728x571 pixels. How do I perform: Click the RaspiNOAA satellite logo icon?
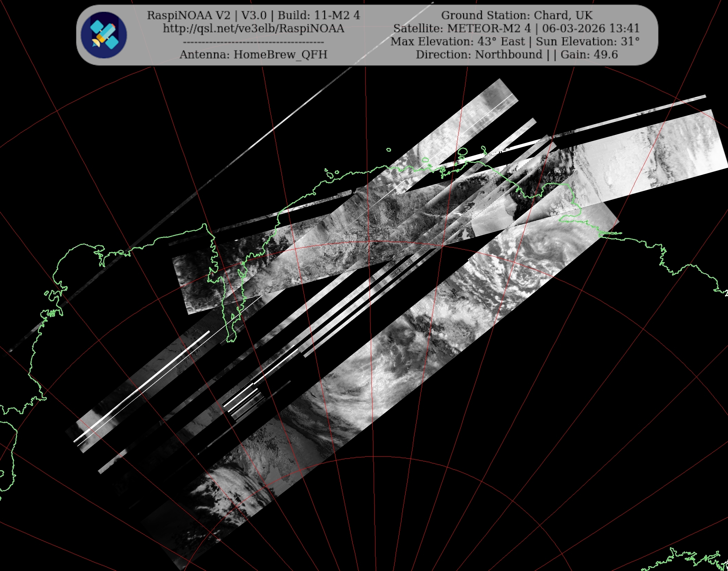[104, 35]
